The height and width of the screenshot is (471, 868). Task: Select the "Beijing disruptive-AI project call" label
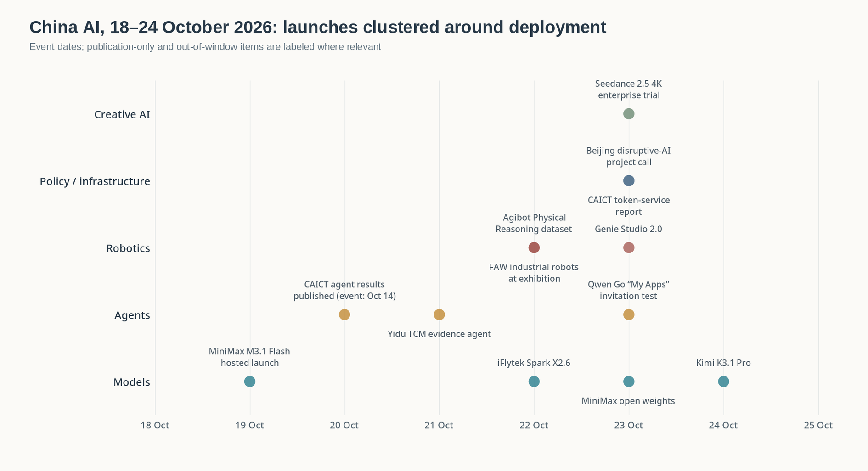[629, 157]
